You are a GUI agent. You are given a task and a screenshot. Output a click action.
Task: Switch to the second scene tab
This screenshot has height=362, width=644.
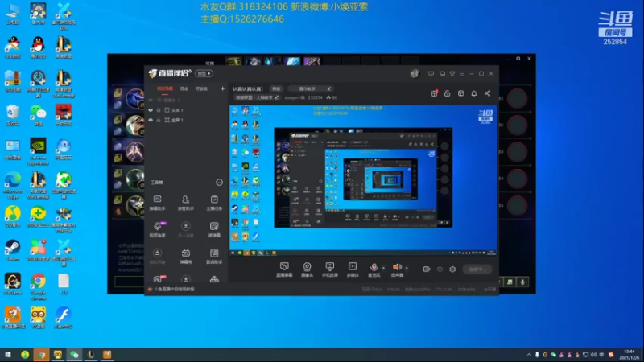pos(184,88)
